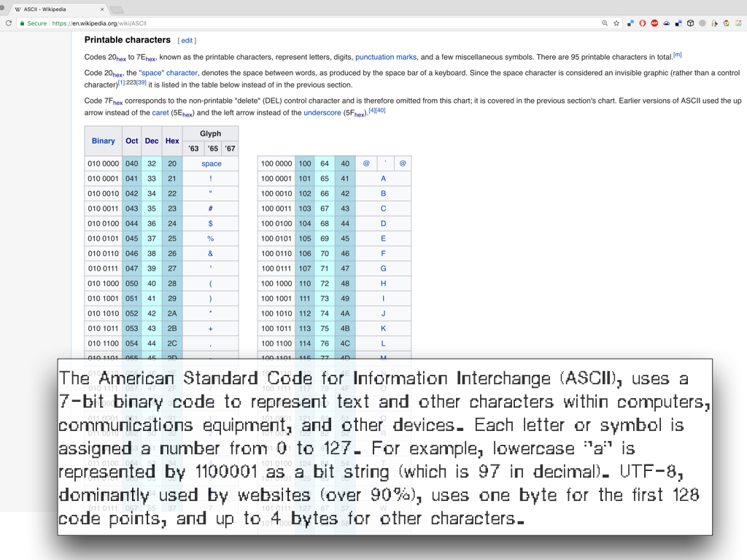Click the Glyph column header
747x560 pixels.
[211, 134]
